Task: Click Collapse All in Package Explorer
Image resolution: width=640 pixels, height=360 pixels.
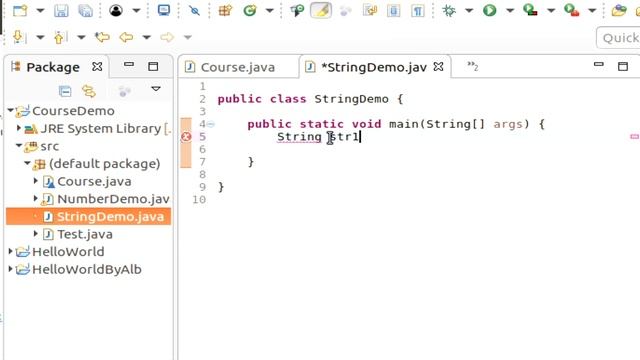Action: click(x=65, y=91)
